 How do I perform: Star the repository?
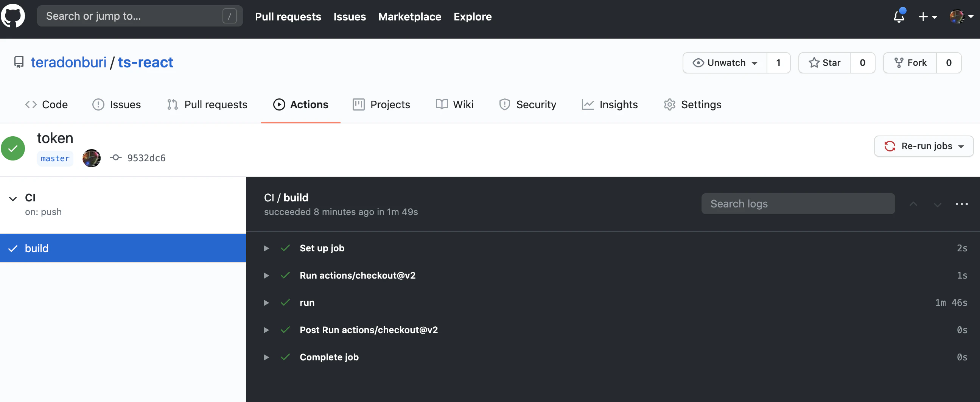(x=824, y=63)
